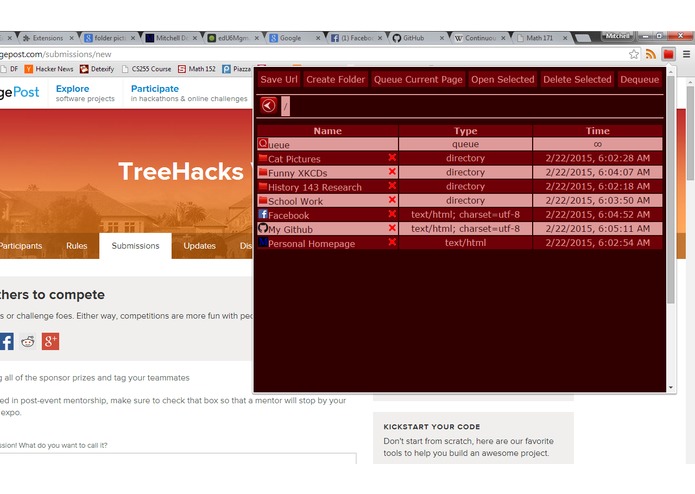Image resolution: width=695 pixels, height=494 pixels.
Task: Open the Math 152 bookmark
Action: coord(197,69)
